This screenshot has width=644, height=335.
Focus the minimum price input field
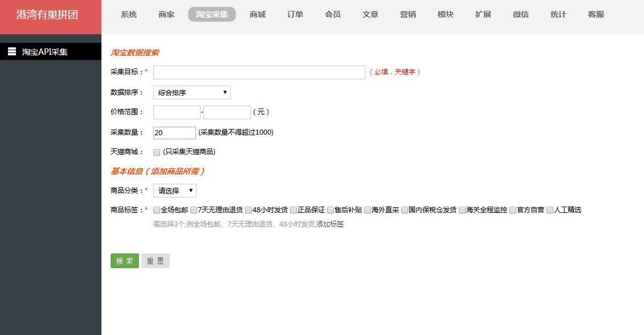(177, 112)
